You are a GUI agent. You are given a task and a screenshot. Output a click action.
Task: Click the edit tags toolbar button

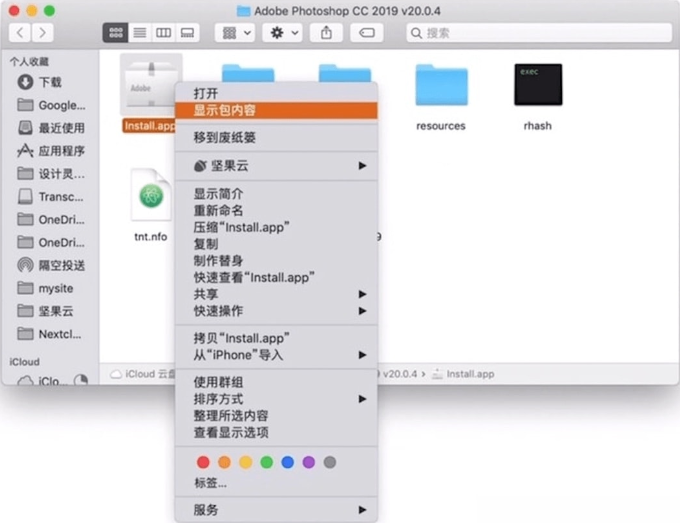(x=367, y=33)
